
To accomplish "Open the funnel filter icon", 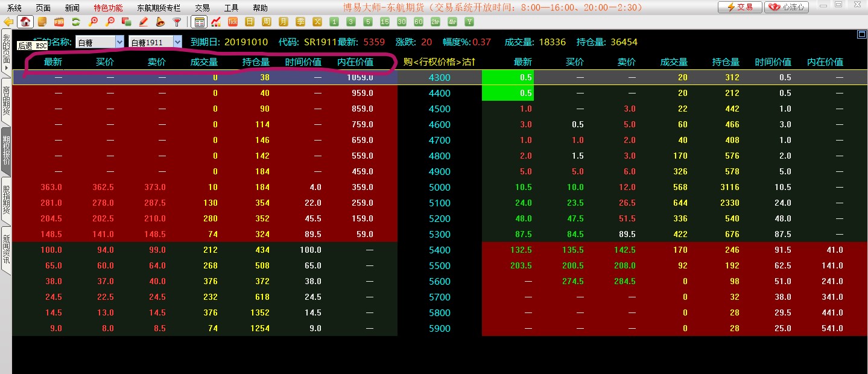I will point(177,22).
